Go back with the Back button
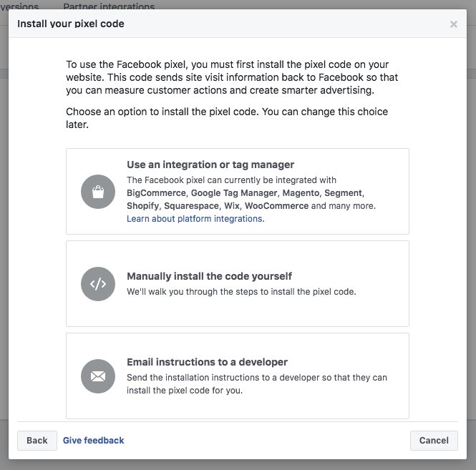Image resolution: width=476 pixels, height=470 pixels. coord(37,440)
